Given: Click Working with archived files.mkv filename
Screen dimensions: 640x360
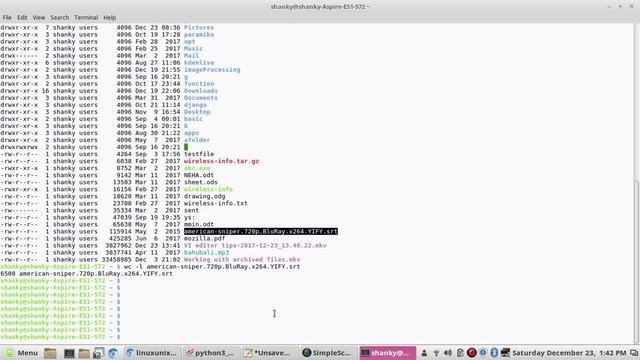Looking at the screenshot, I should (x=242, y=260).
